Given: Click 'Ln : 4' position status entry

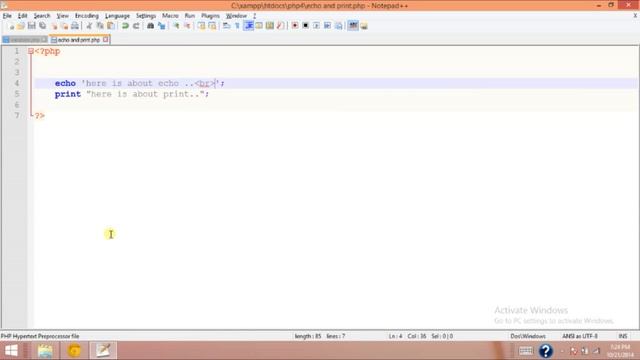Looking at the screenshot, I should (396, 336).
